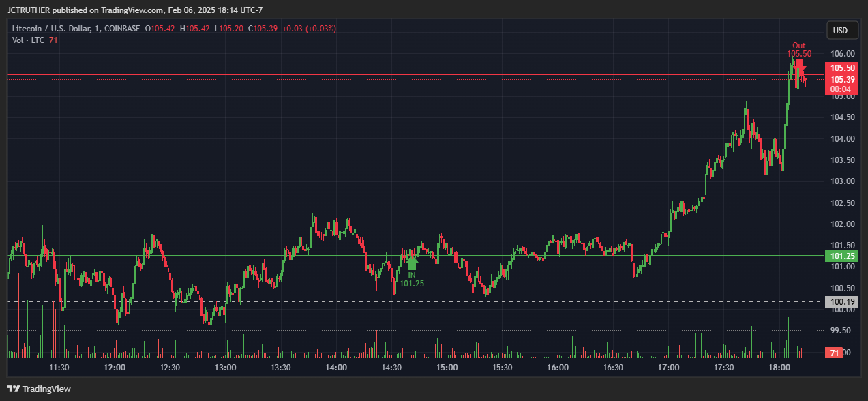The height and width of the screenshot is (401, 868).
Task: Click the 15:00 time axis label
Action: 447,368
